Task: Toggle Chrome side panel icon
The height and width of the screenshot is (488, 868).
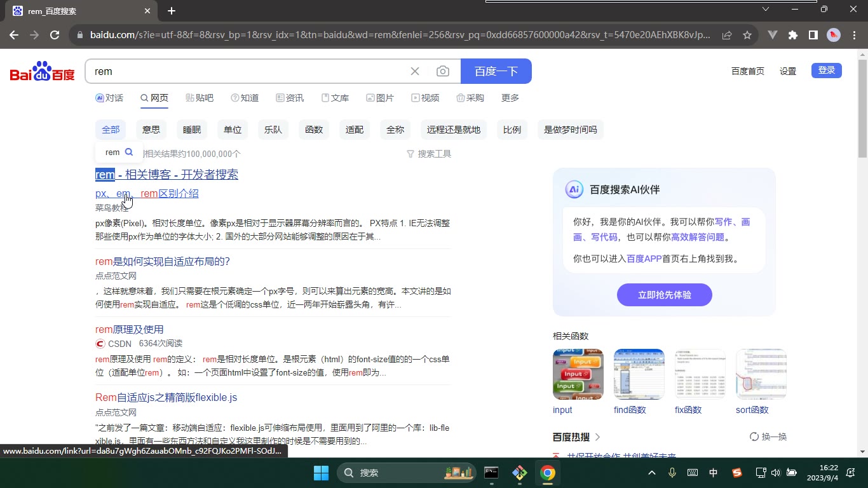Action: coord(813,35)
